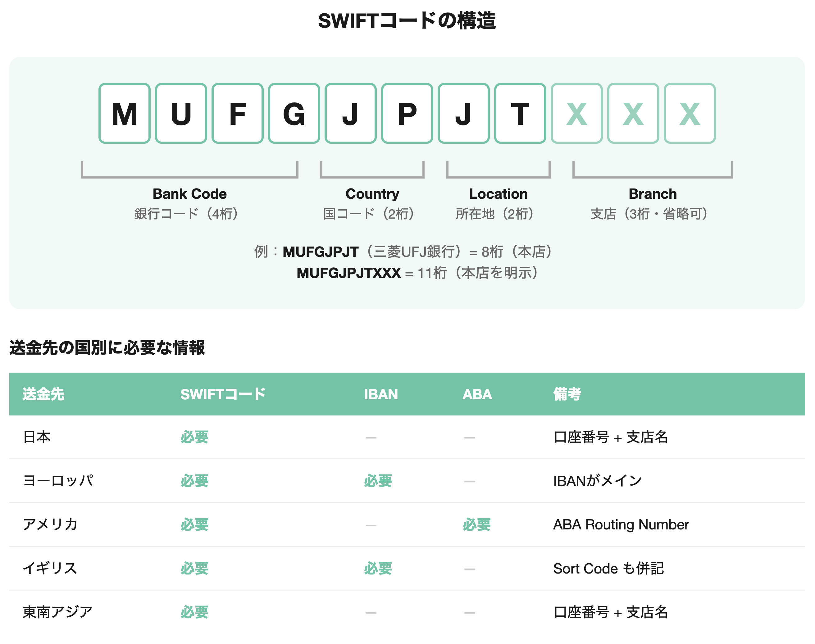Image resolution: width=815 pixels, height=644 pixels.
Task: Click the 'Country' label
Action: [372, 194]
